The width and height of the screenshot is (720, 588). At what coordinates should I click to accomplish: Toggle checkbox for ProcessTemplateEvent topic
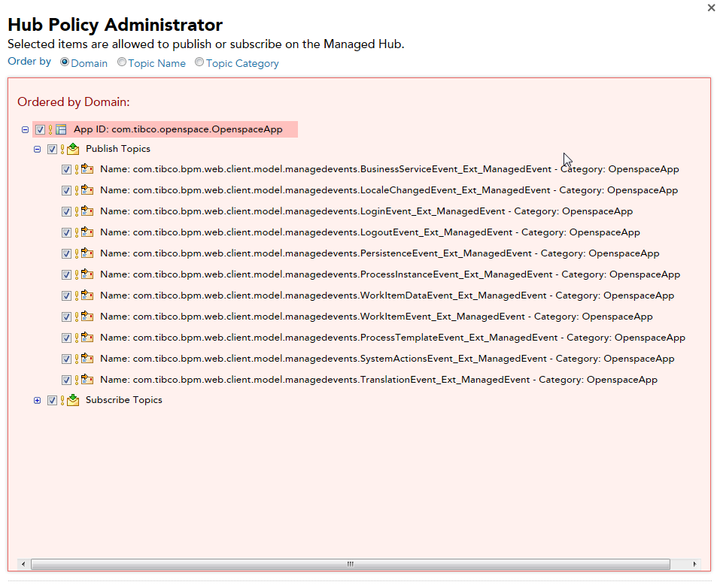point(66,338)
